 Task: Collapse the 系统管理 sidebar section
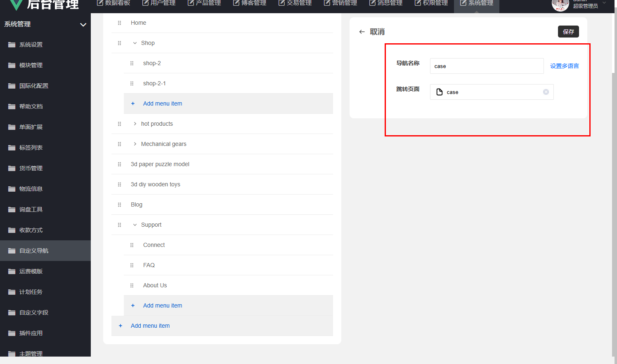click(x=83, y=25)
